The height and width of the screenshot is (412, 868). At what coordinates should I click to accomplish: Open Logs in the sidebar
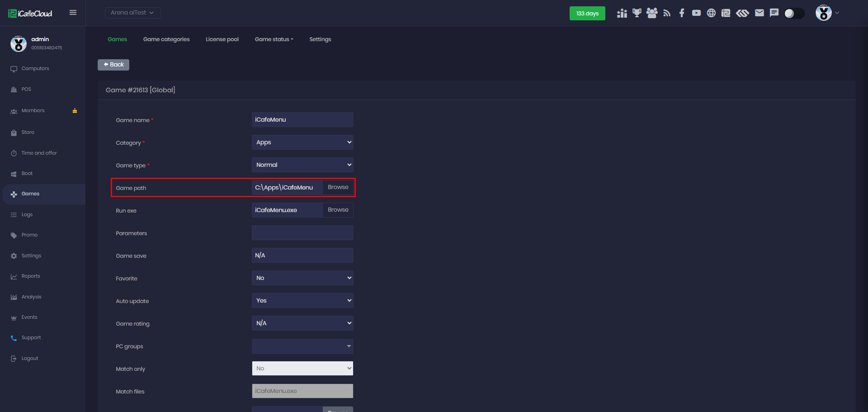coord(27,215)
